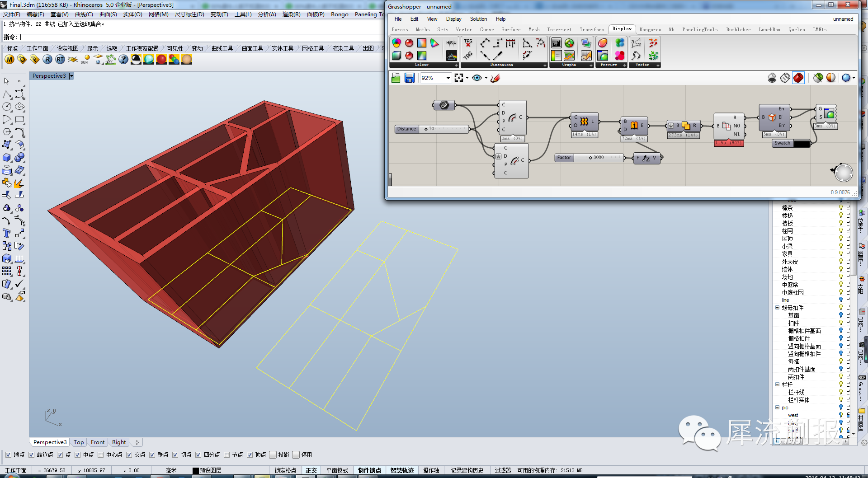The image size is (868, 478).
Task: Adjust the Factor number slider
Action: click(590, 158)
